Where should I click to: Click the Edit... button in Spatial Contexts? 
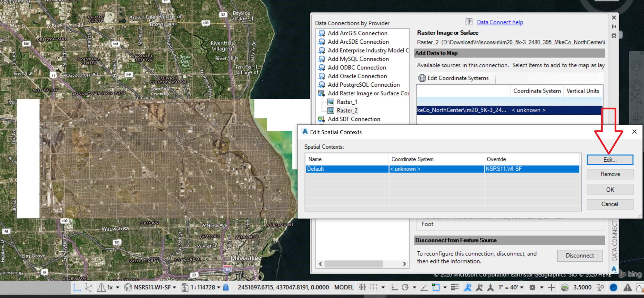(610, 160)
